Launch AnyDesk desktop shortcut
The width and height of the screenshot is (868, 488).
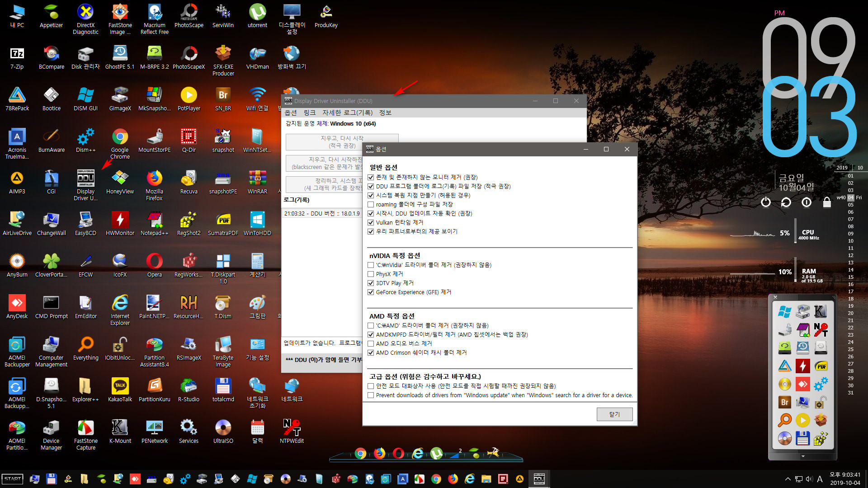coord(17,307)
